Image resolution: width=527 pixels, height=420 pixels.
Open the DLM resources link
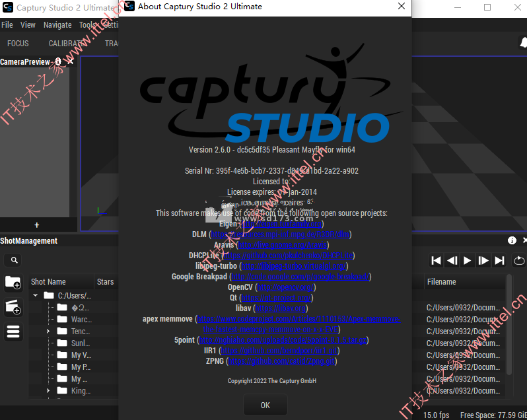280,234
